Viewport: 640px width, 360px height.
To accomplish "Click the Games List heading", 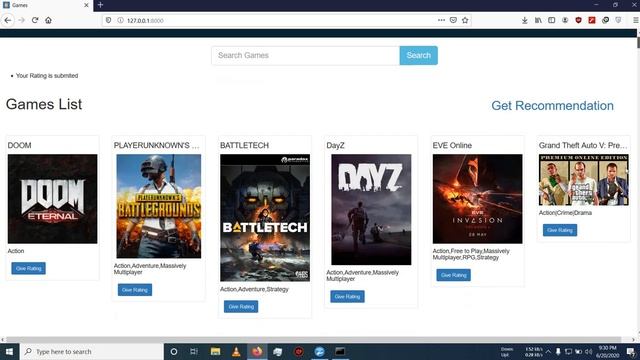I will point(44,104).
